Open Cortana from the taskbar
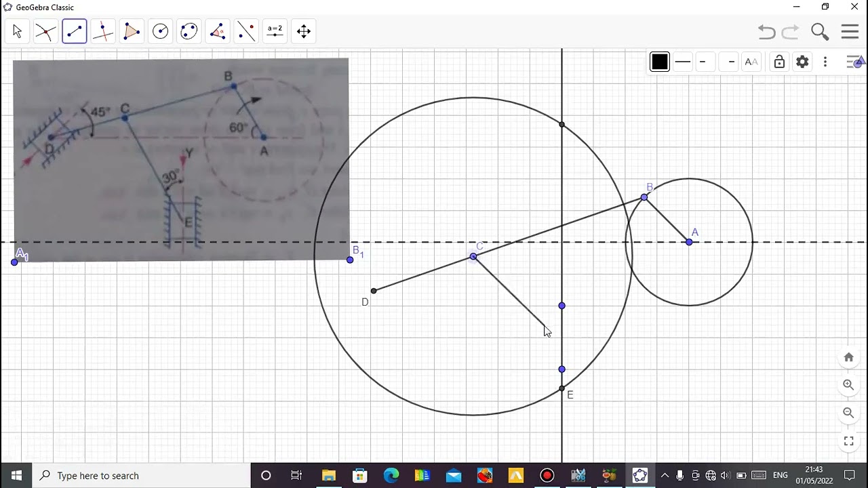 [x=266, y=475]
